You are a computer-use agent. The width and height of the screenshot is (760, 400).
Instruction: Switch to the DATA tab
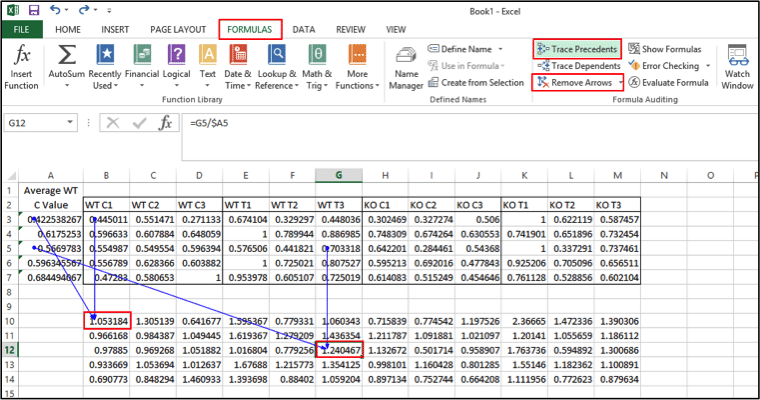304,30
